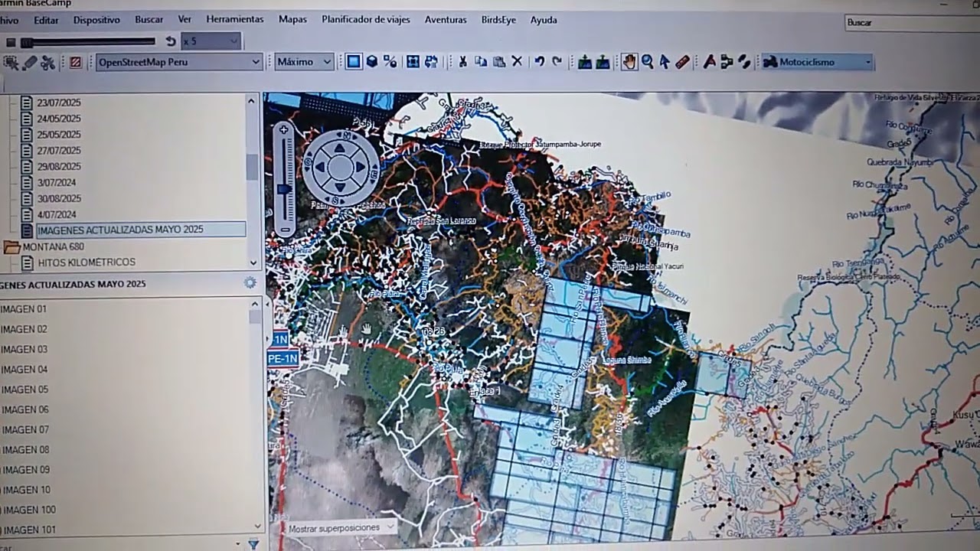
Task: Start new track with footprints icon
Action: coord(744,62)
